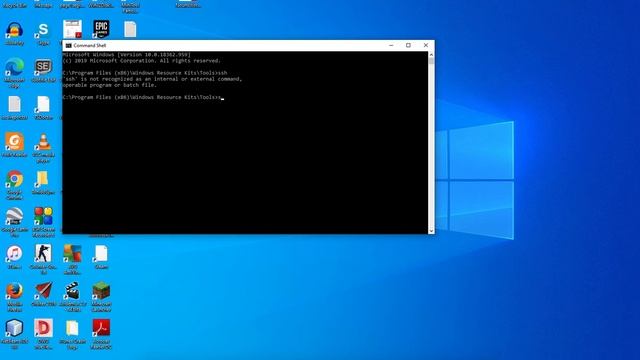640x360 pixels.
Task: Minimize the Command Shell window
Action: coord(391,45)
